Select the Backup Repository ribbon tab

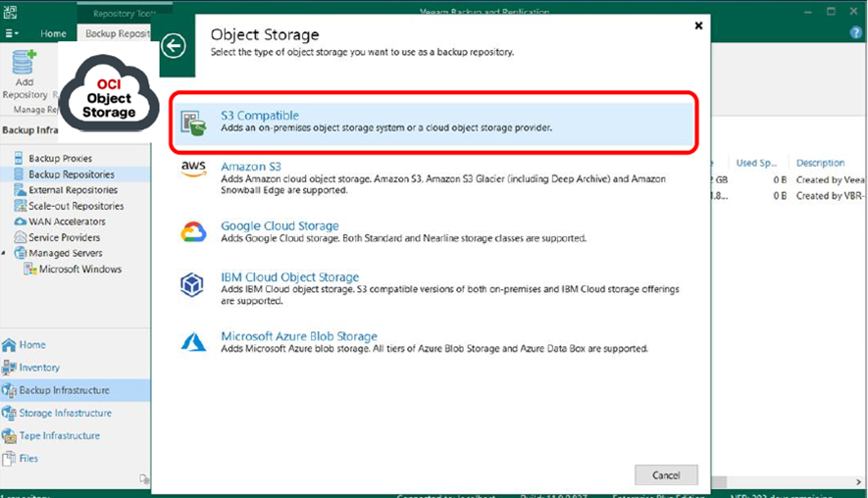pyautogui.click(x=118, y=33)
